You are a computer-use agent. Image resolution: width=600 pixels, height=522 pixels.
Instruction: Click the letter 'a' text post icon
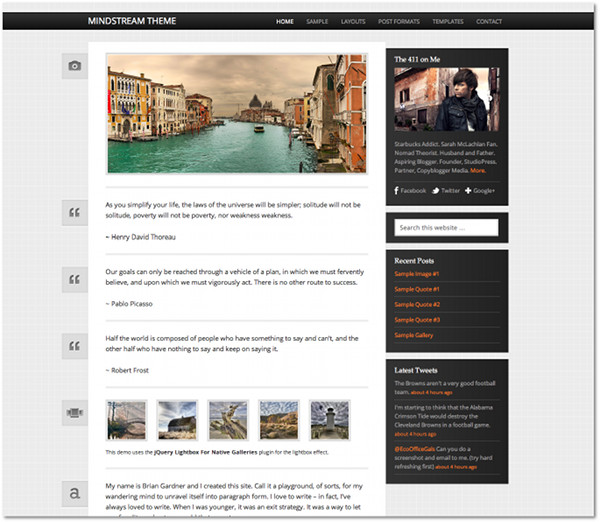(x=75, y=493)
